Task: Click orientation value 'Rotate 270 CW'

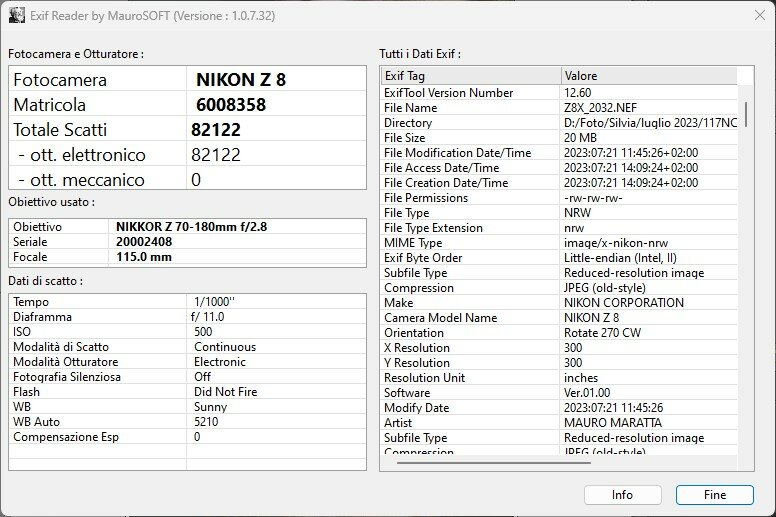Action: click(602, 333)
